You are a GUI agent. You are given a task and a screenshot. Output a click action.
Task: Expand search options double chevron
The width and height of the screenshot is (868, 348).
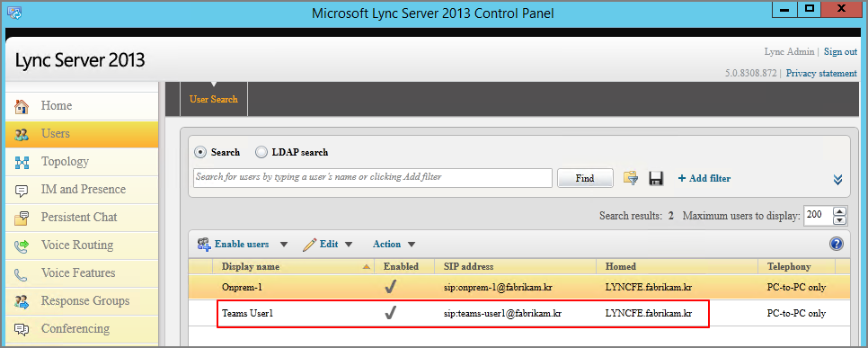(x=837, y=179)
